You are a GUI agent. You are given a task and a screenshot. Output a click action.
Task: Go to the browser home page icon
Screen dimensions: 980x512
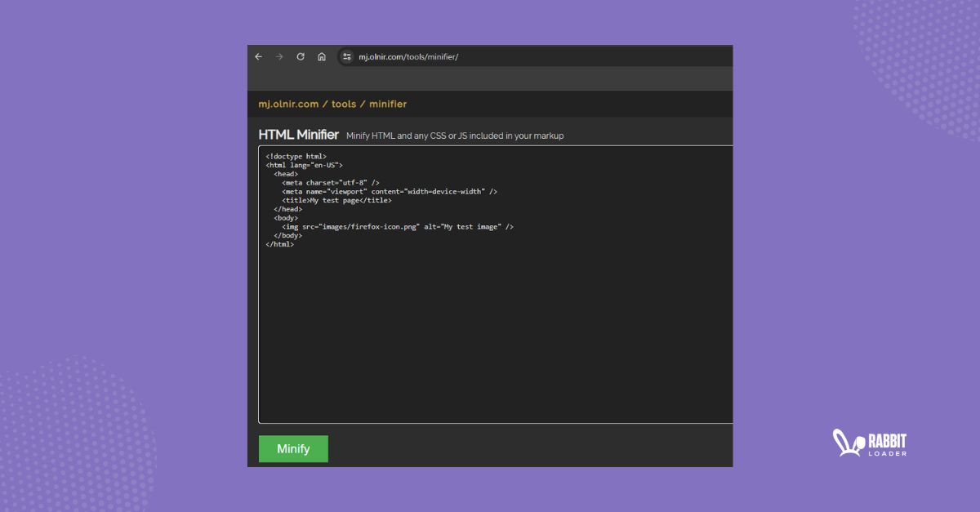coord(322,57)
